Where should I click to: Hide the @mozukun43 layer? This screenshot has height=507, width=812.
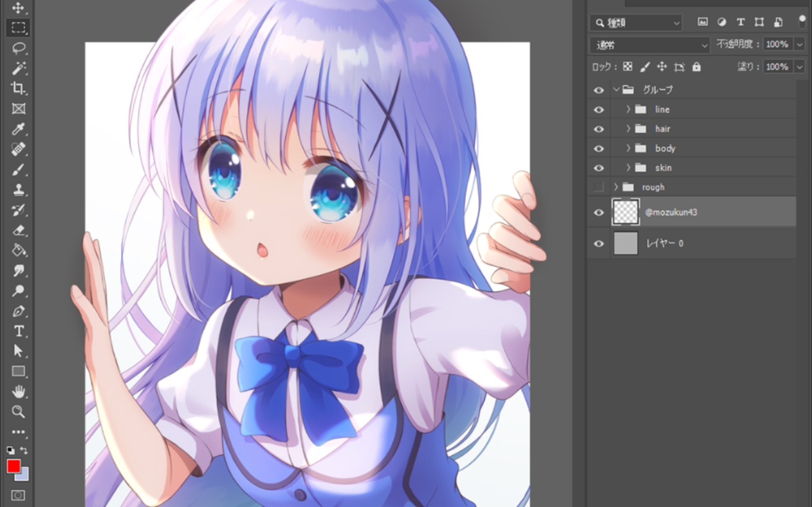[x=598, y=212]
